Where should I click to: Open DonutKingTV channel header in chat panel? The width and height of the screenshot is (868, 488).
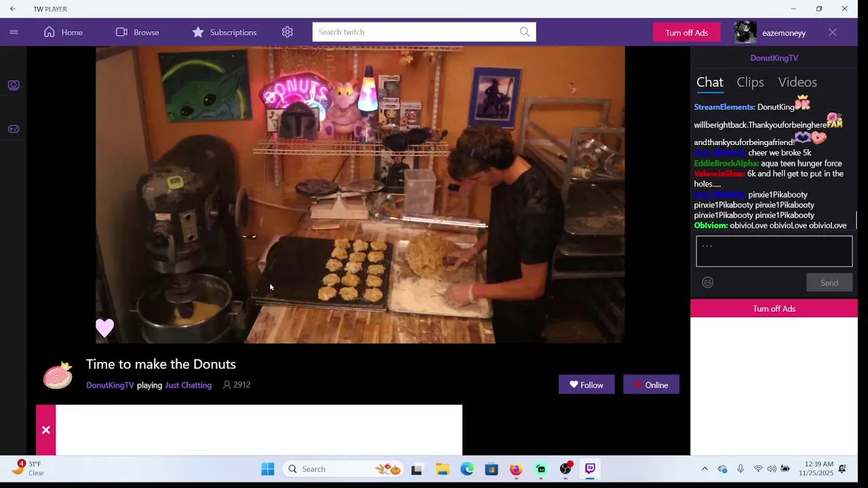pos(774,58)
